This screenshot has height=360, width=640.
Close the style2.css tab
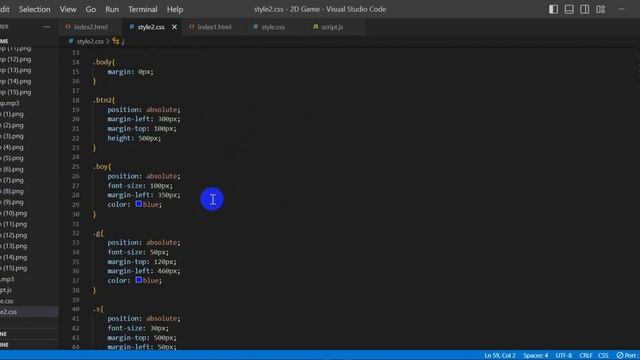pyautogui.click(x=174, y=27)
